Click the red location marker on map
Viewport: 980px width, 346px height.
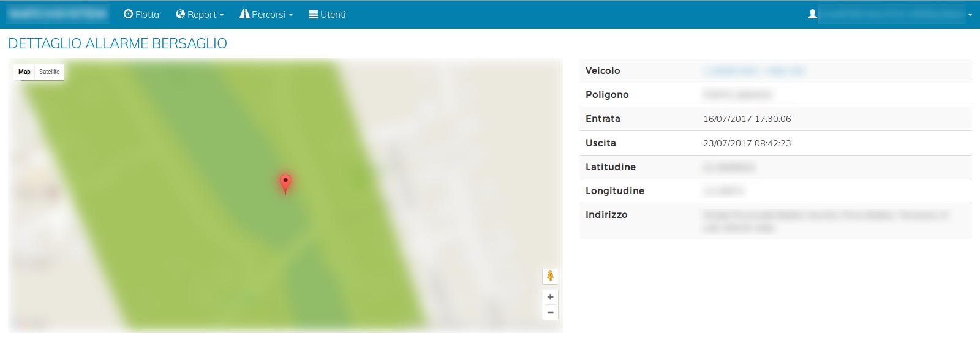(285, 182)
